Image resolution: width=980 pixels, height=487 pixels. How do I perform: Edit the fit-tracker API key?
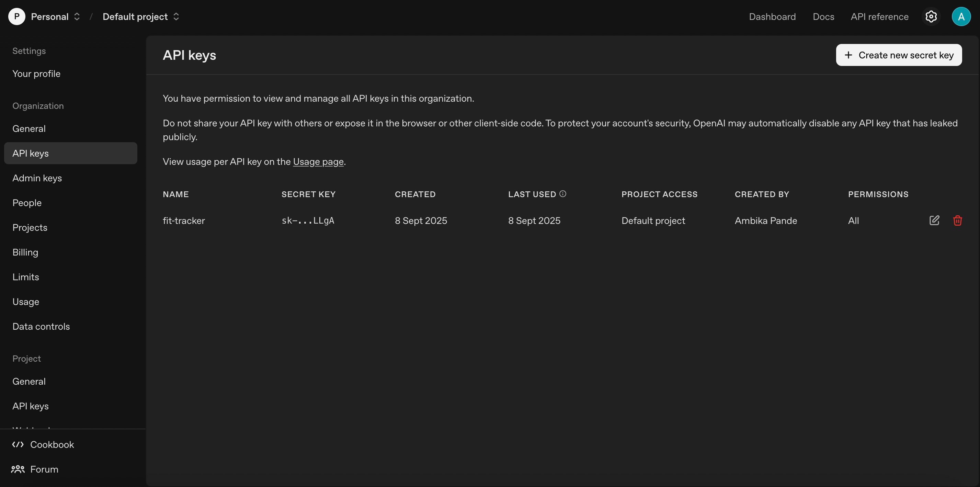pos(934,220)
